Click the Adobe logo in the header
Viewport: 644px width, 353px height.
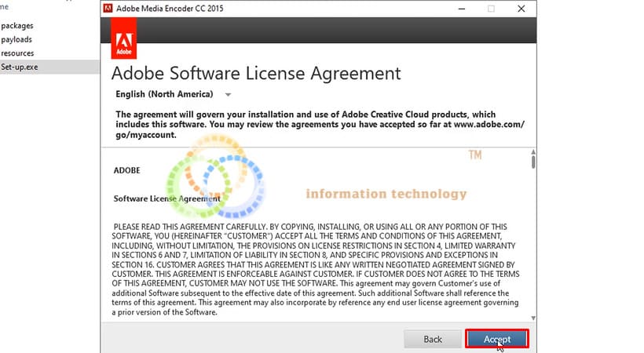pos(123,39)
